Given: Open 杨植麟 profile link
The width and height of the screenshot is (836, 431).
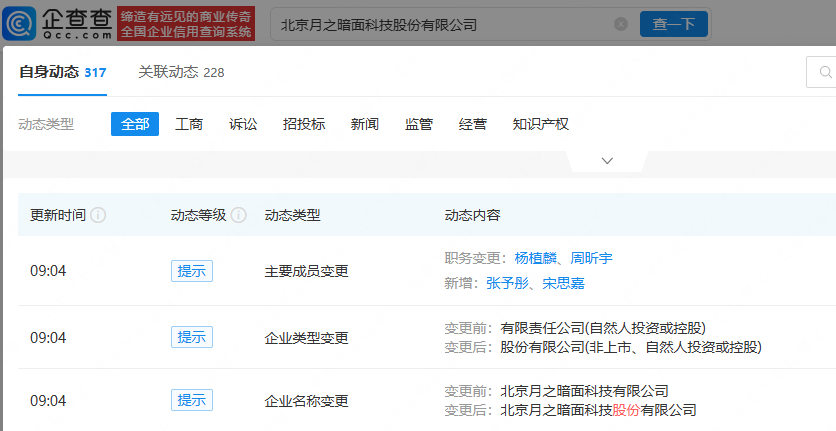Looking at the screenshot, I should pyautogui.click(x=535, y=258).
